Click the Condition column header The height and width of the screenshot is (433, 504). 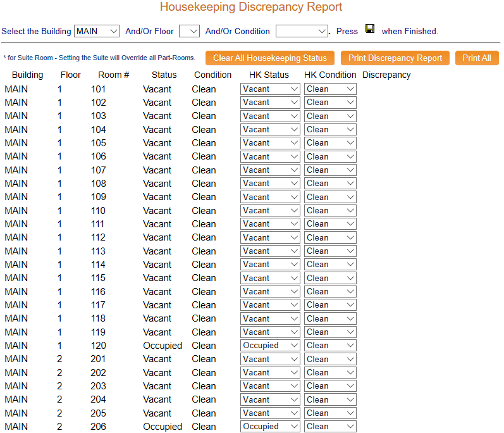click(212, 75)
